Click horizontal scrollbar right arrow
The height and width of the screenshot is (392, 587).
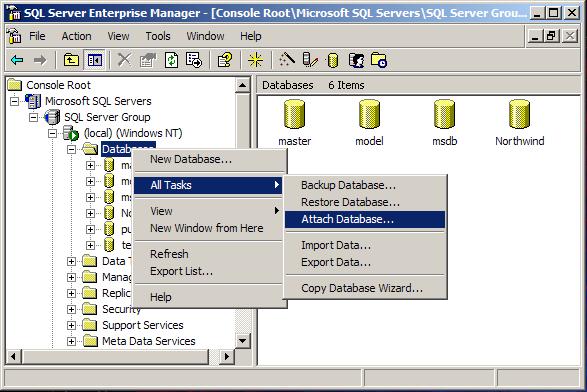[226, 356]
